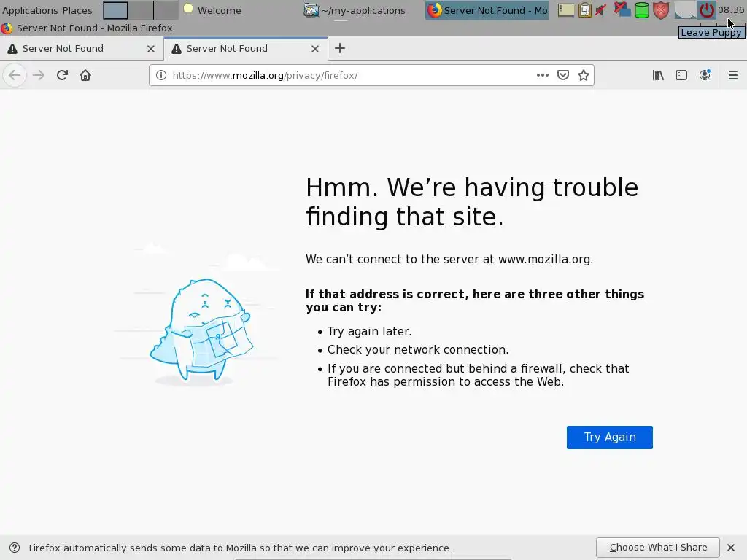Click the 'We can't connect to the server' sentence
747x560 pixels.
tap(449, 259)
